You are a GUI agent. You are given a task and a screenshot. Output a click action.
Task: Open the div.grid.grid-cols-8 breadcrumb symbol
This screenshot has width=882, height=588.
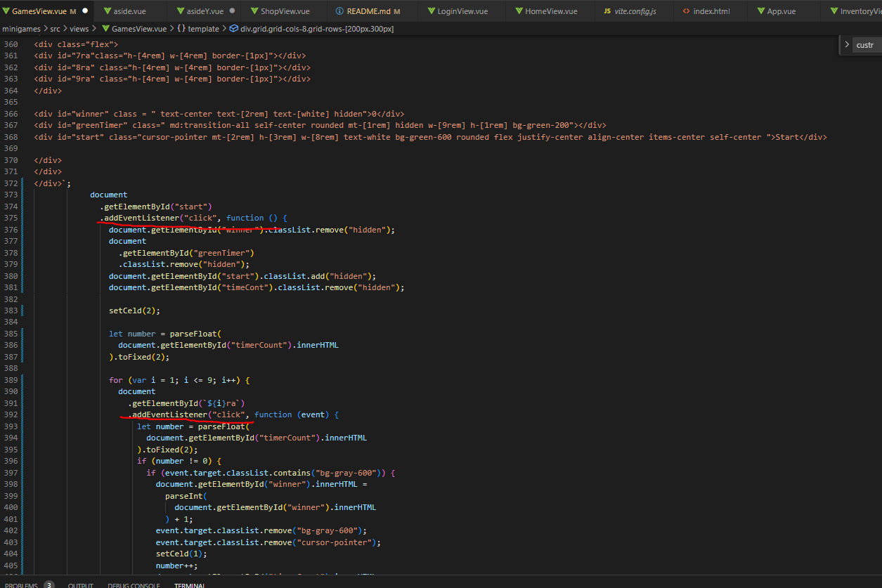(311, 29)
